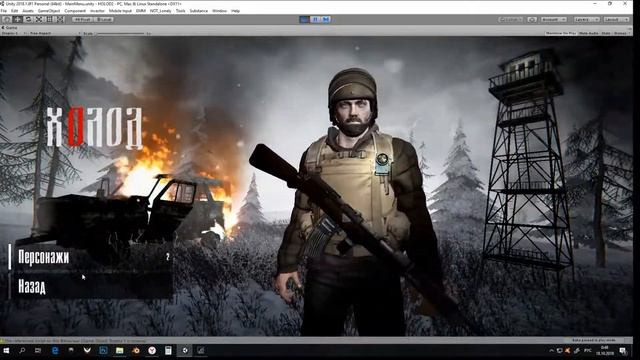Open the Component menu
640x360 pixels.
75,11
